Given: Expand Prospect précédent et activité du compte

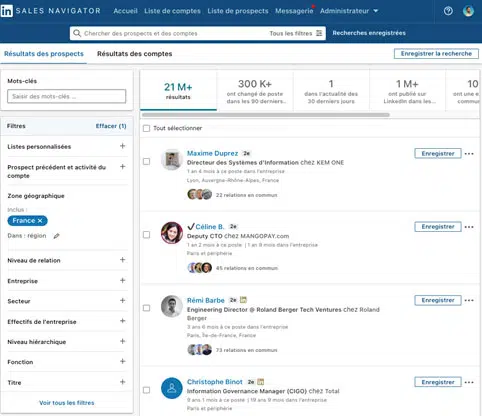Looking at the screenshot, I should coord(123,167).
